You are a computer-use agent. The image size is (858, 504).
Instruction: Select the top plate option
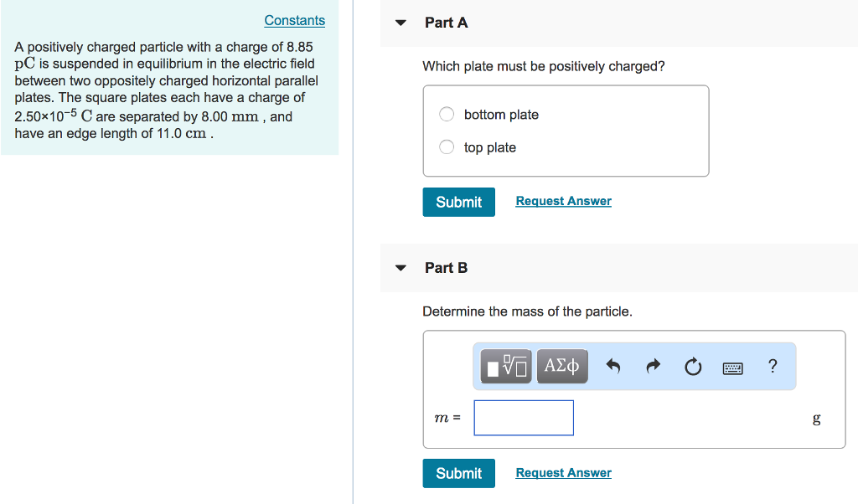pos(446,146)
